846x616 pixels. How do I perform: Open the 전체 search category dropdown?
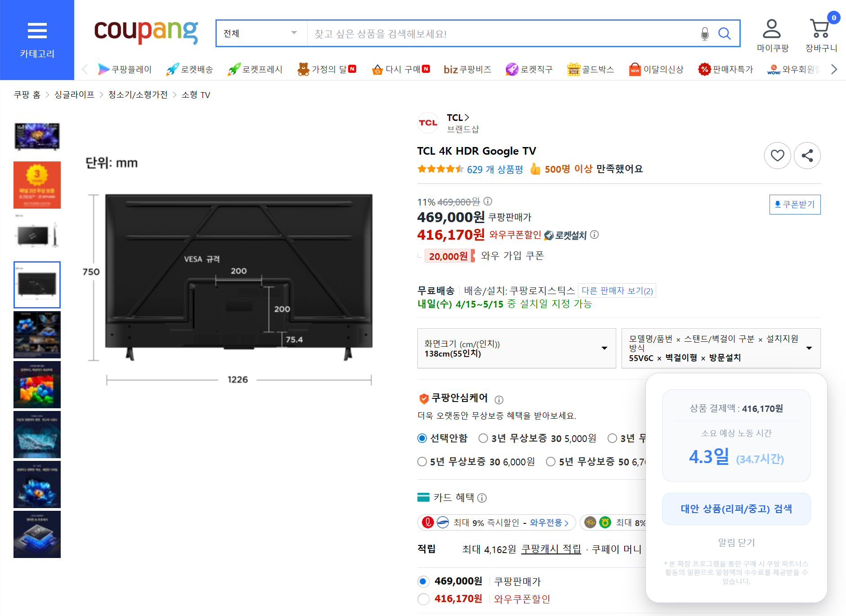tap(261, 33)
